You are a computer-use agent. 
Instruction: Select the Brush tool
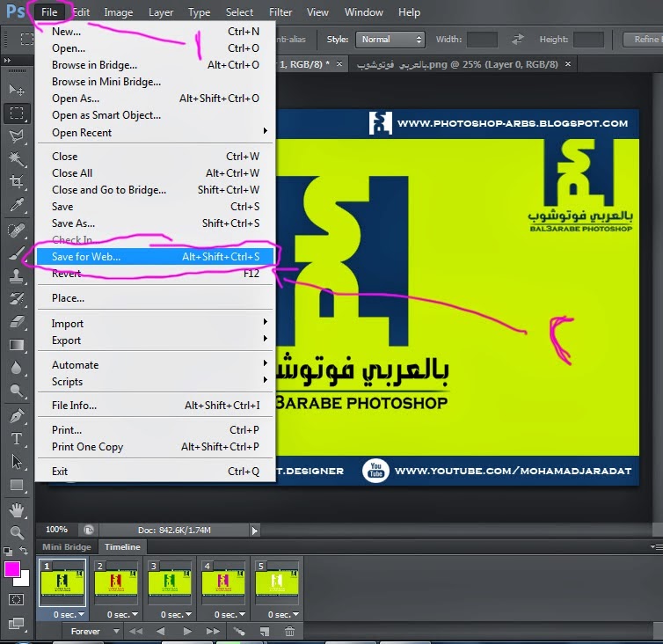tap(17, 253)
